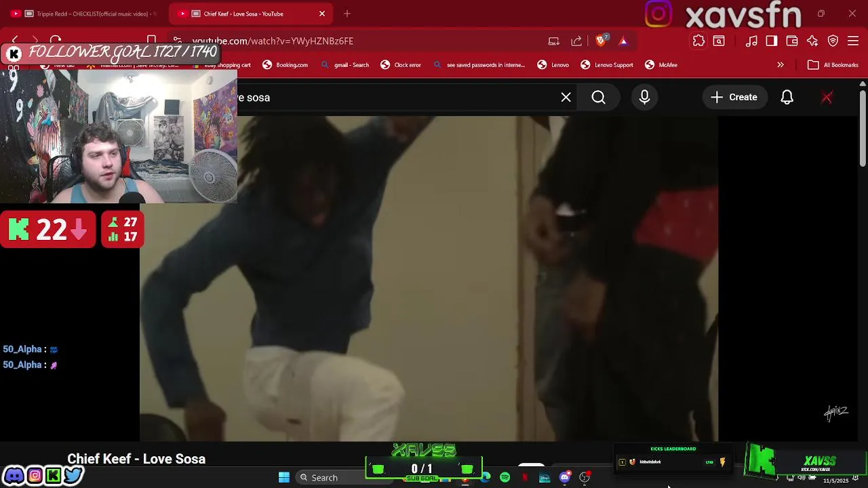Viewport: 868px width, 488px height.
Task: Click the YouTube search magnifier button
Action: [x=599, y=98]
